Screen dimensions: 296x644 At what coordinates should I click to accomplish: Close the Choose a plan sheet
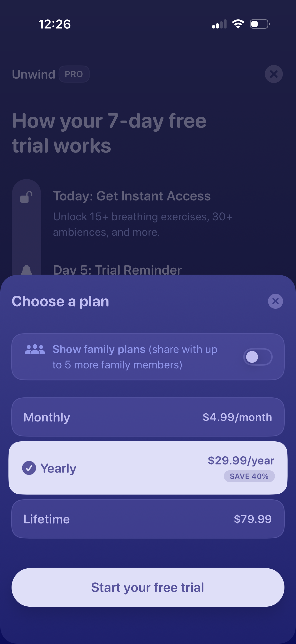point(275,301)
